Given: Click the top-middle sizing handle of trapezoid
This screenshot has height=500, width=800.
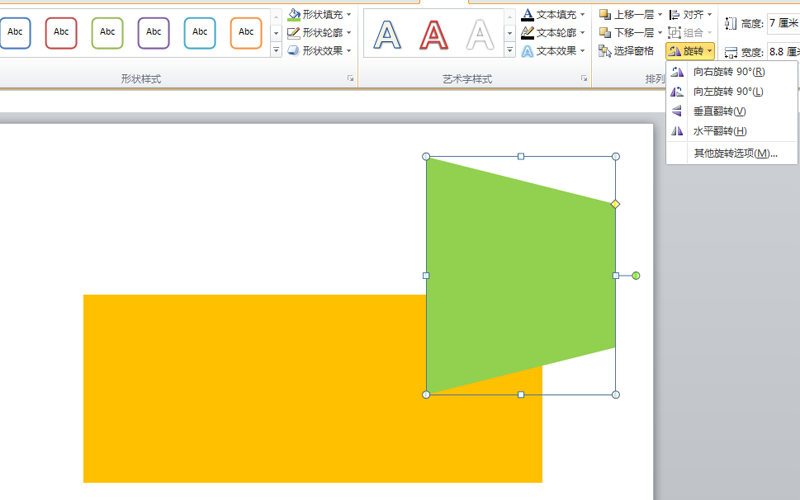Looking at the screenshot, I should [521, 157].
